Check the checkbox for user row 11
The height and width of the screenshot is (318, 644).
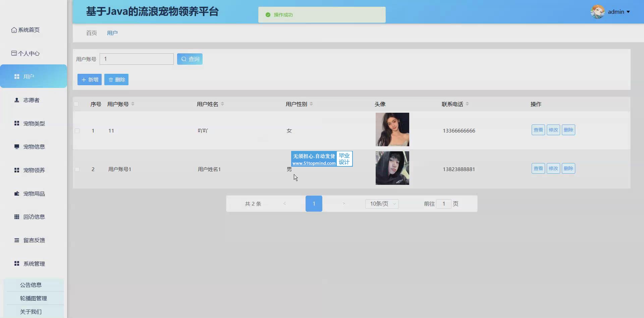pyautogui.click(x=77, y=131)
